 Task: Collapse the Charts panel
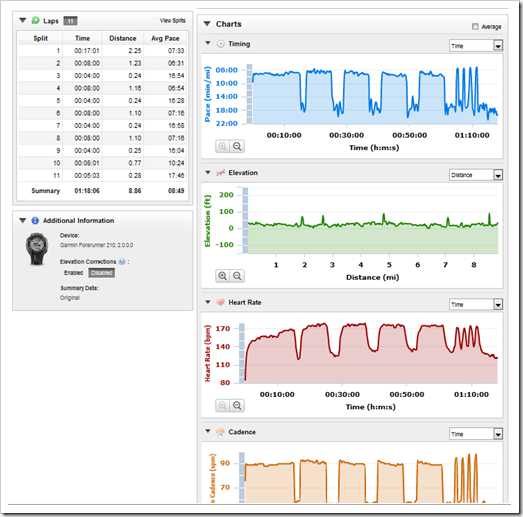pyautogui.click(x=207, y=24)
